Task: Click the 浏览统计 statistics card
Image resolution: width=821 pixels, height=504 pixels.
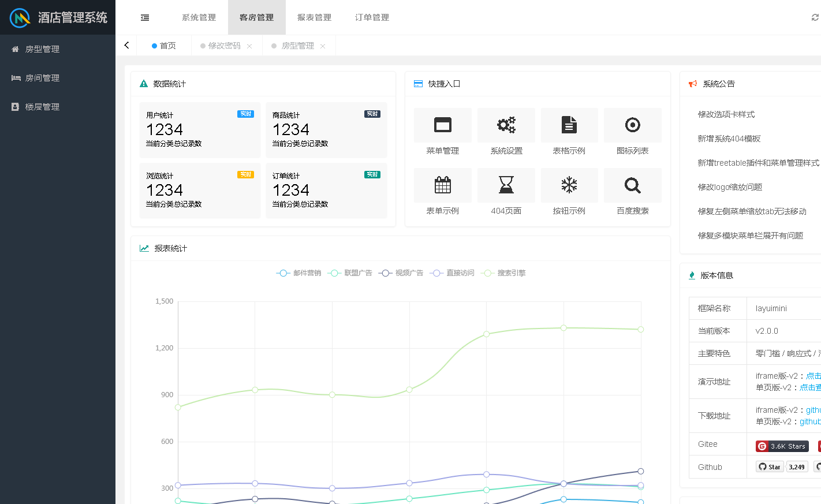Action: (x=200, y=191)
